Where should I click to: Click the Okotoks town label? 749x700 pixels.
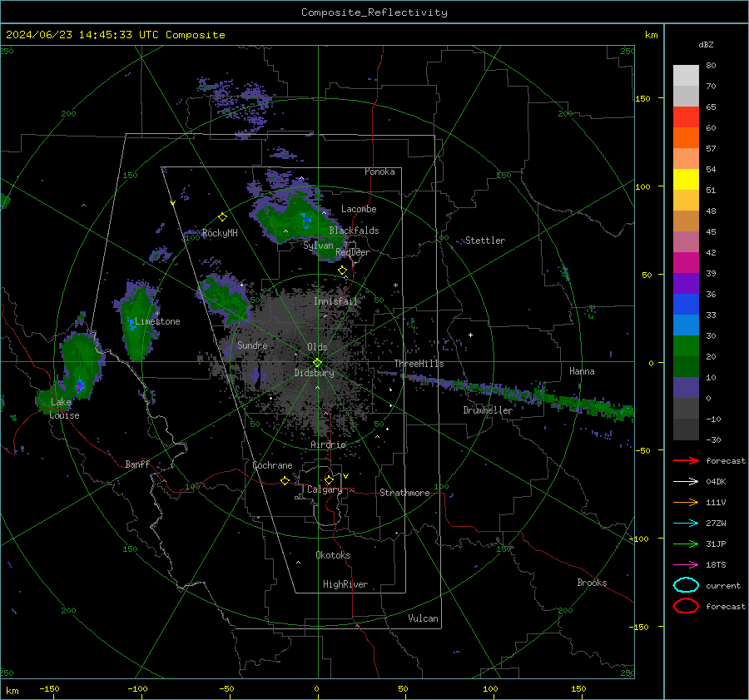pyautogui.click(x=333, y=555)
